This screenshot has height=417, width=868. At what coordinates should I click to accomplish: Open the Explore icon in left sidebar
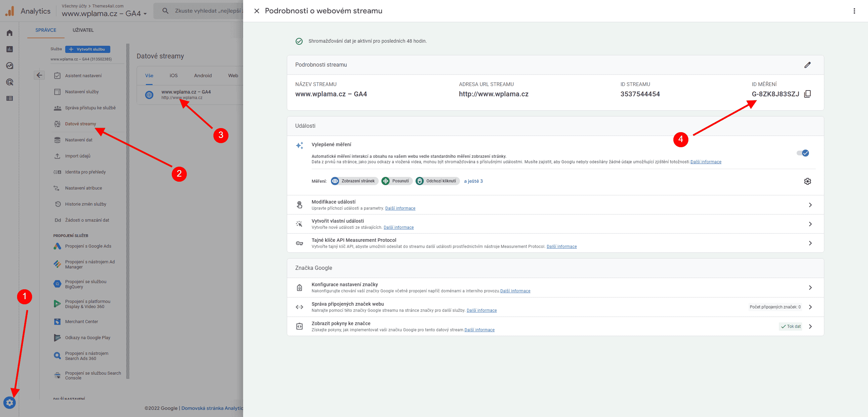(10, 66)
